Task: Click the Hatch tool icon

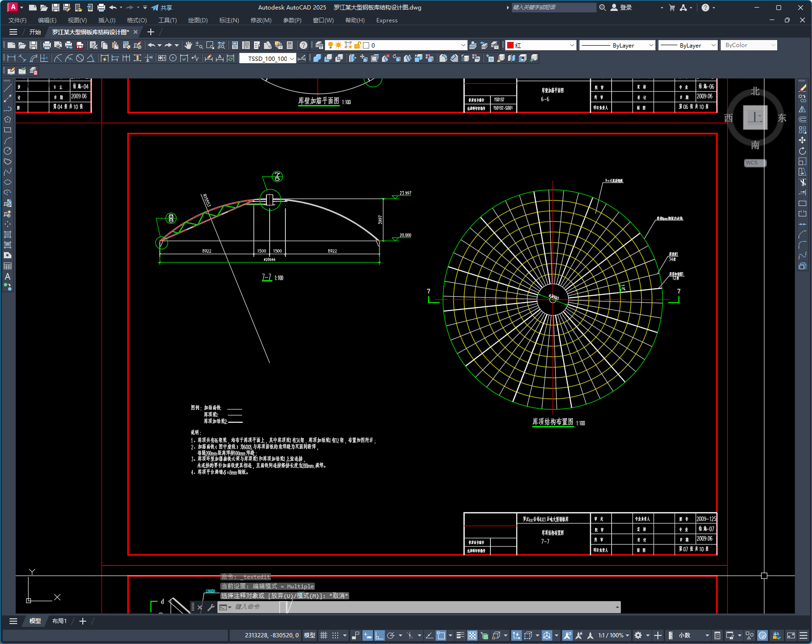Action: click(8, 234)
